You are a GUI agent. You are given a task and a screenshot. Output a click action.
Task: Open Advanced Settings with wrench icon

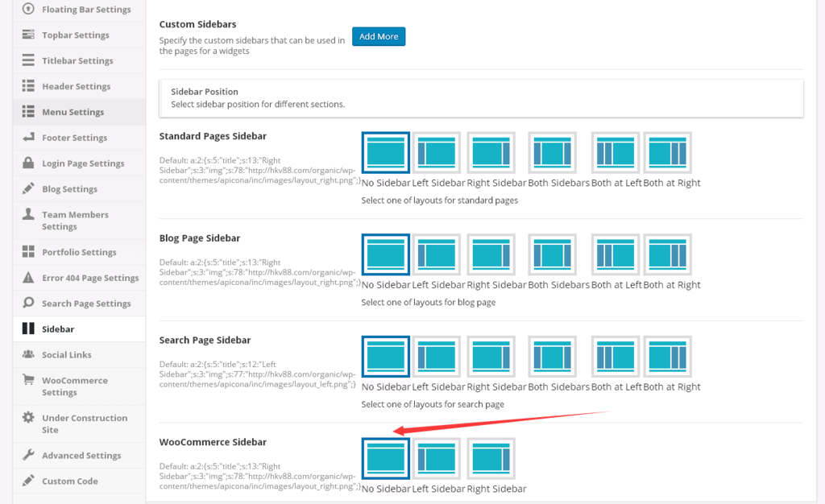(x=81, y=456)
